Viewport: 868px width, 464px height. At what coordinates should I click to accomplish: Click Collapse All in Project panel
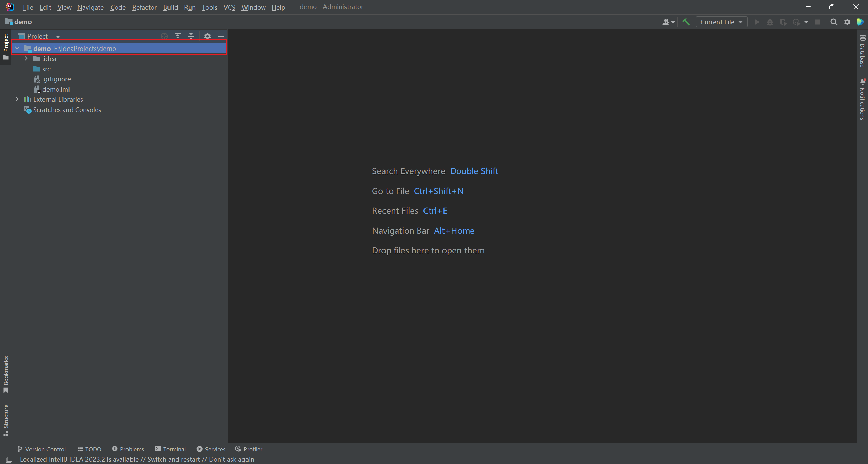(191, 36)
